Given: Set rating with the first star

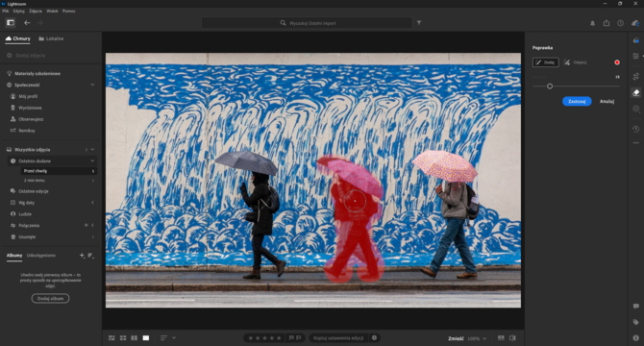Looking at the screenshot, I should 250,337.
